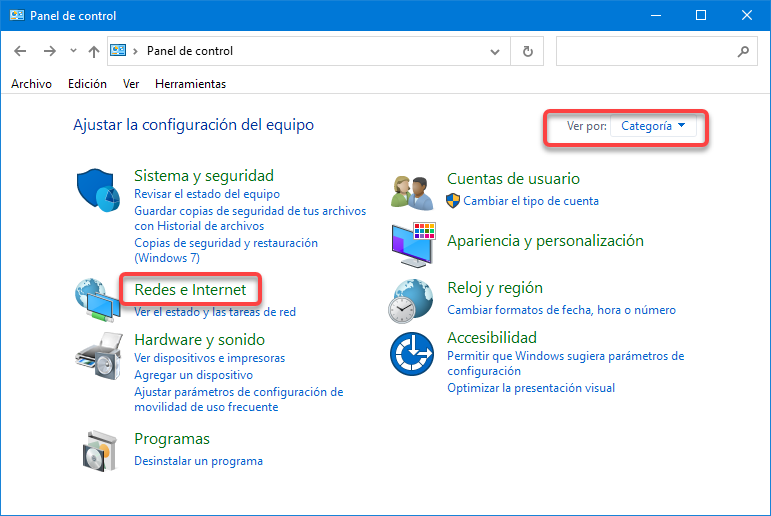
Task: Open the recent locations dropdown arrow
Action: coord(73,51)
